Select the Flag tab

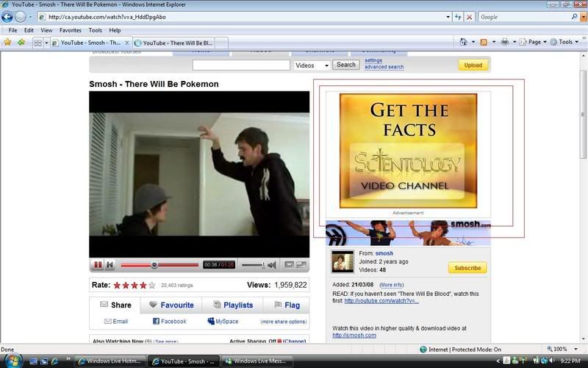point(287,305)
